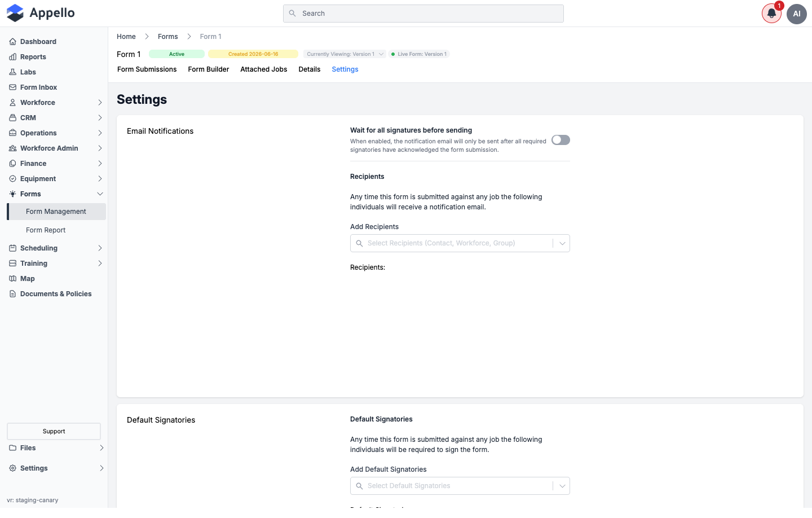This screenshot has height=518, width=812.
Task: Toggle Wait for all signatures before sending
Action: [561, 140]
